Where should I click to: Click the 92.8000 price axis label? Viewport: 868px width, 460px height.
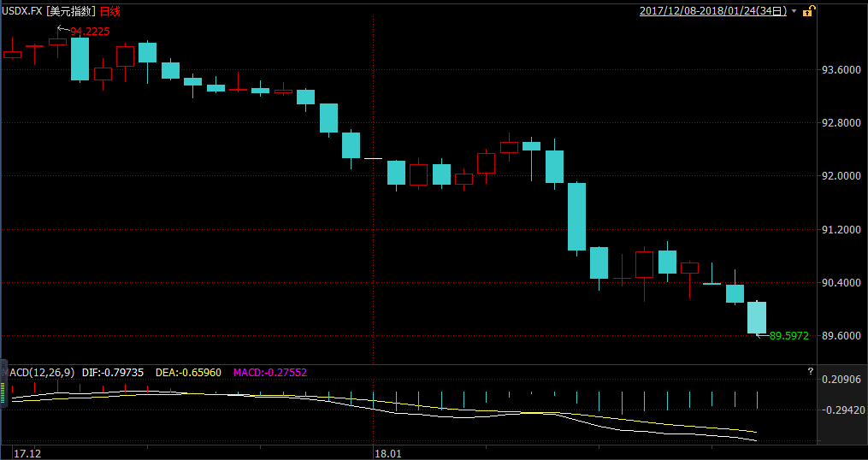[841, 123]
